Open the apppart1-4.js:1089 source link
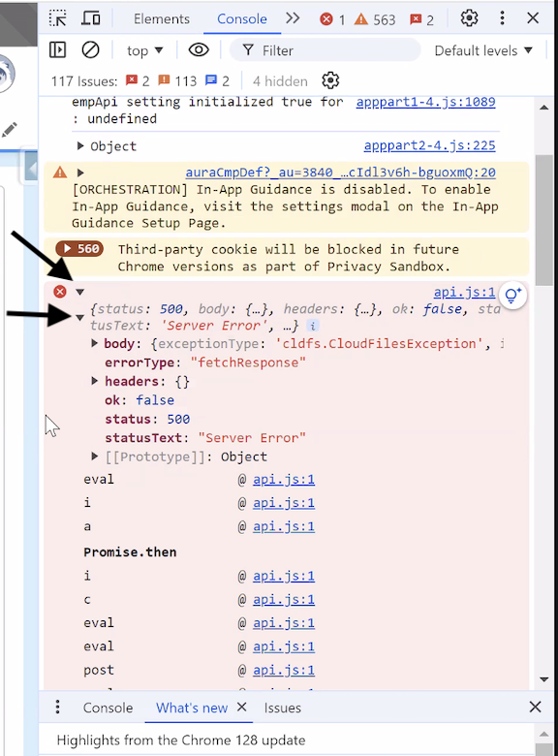The width and height of the screenshot is (558, 756). tap(425, 102)
